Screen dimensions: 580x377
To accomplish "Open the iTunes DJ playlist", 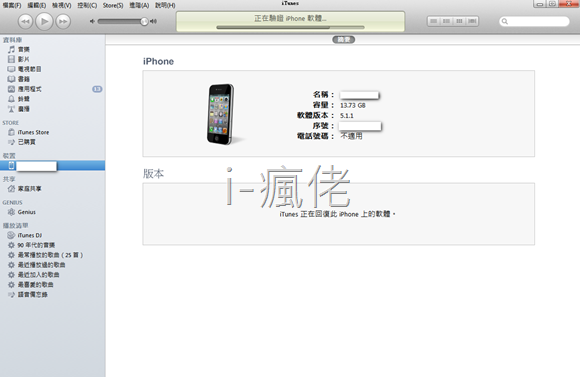I will pos(30,235).
